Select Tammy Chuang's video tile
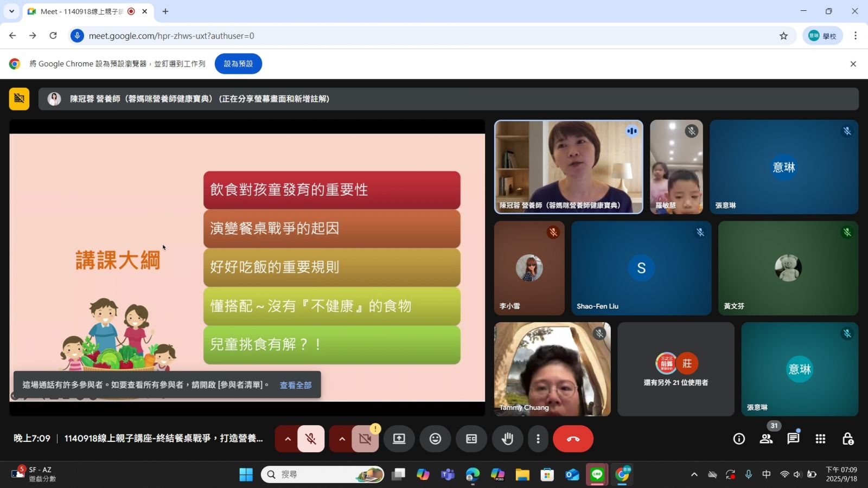The height and width of the screenshot is (488, 868). point(552,369)
